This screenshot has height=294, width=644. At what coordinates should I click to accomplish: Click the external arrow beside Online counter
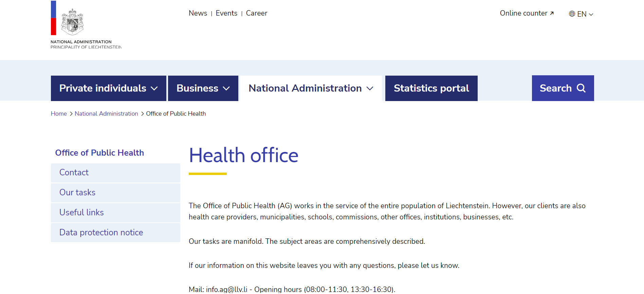click(x=552, y=13)
